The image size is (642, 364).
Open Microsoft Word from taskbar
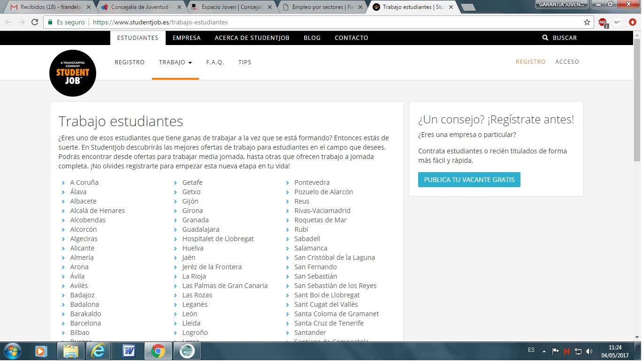(x=128, y=351)
